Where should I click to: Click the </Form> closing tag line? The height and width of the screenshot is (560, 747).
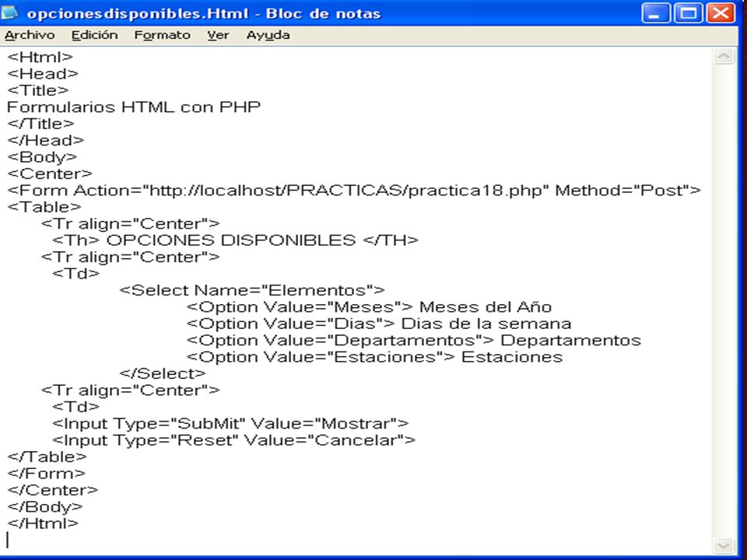[46, 474]
